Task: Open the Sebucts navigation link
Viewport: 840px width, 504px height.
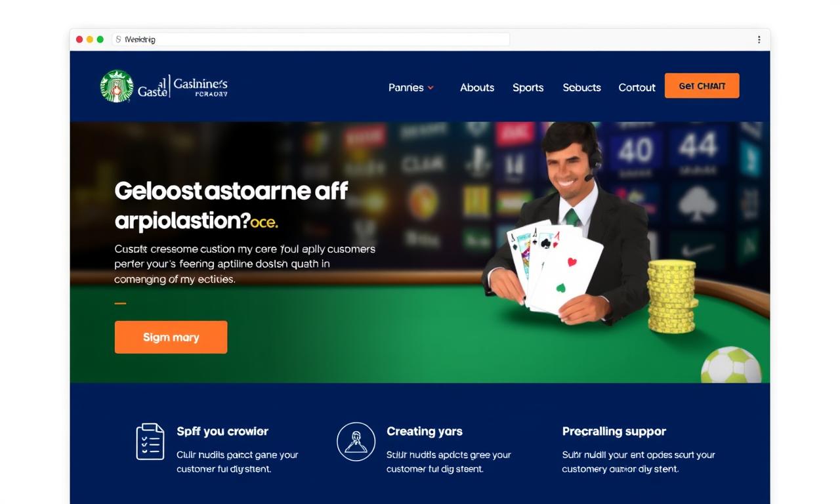Action: [581, 87]
